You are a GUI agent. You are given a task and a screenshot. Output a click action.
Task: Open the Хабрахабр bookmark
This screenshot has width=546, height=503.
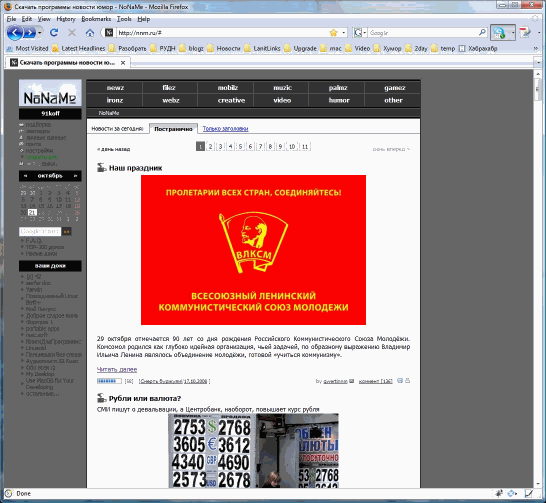(478, 48)
